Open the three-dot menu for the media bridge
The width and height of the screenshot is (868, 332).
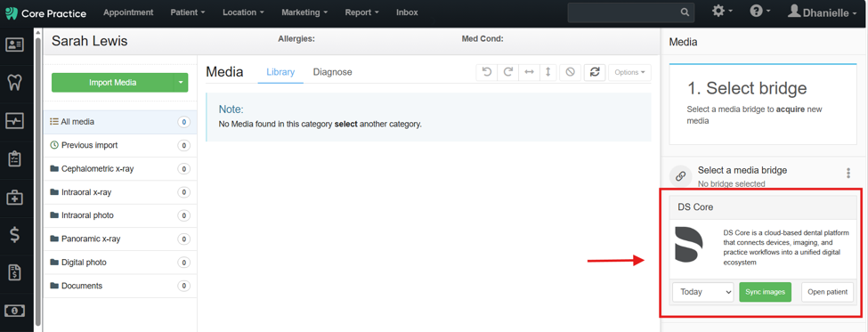(x=848, y=174)
